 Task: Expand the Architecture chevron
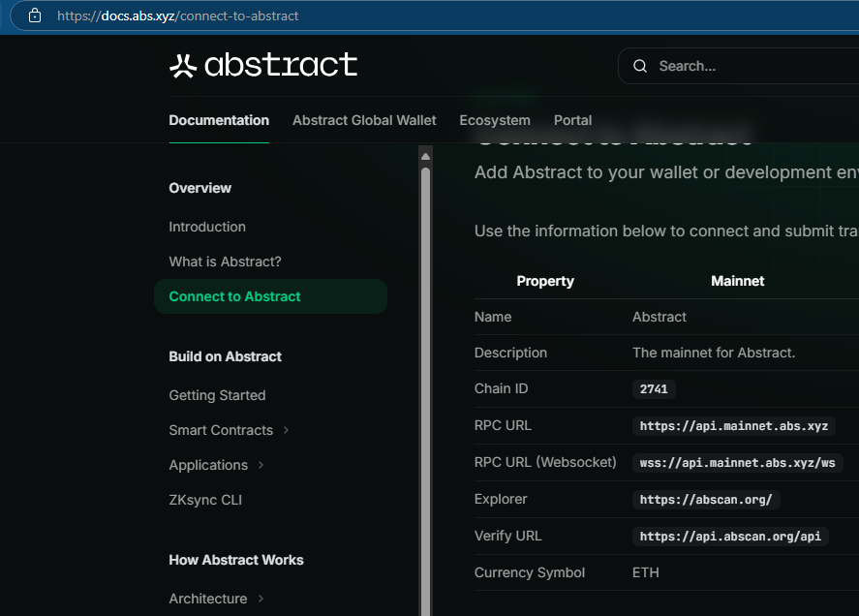coord(261,599)
